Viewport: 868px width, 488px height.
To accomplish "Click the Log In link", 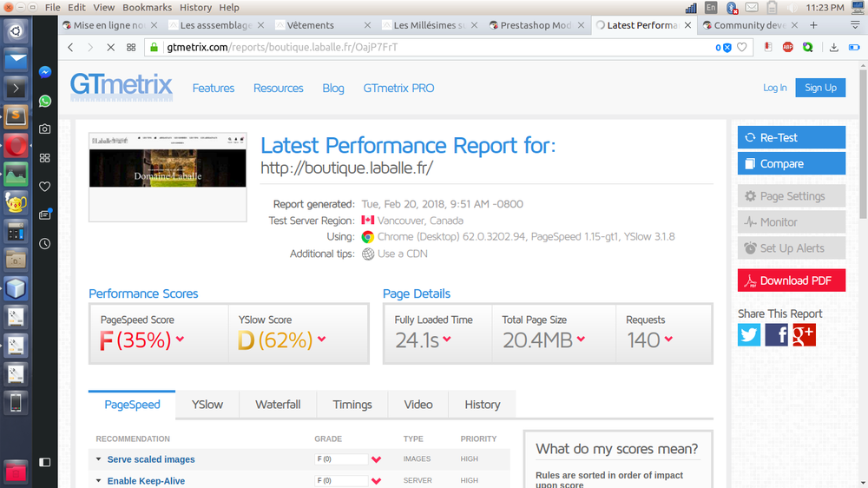I will tap(774, 88).
